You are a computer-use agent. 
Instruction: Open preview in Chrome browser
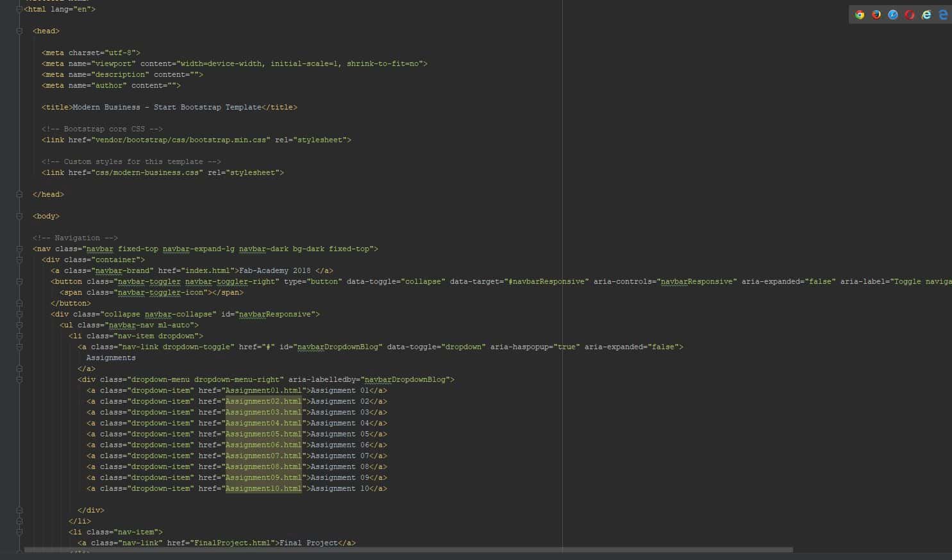[860, 15]
